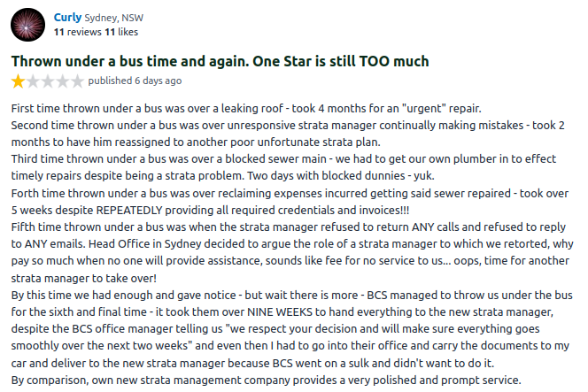Screen dimensions: 588x392
Task: Click the filled gold first star
Action: pyautogui.click(x=18, y=81)
